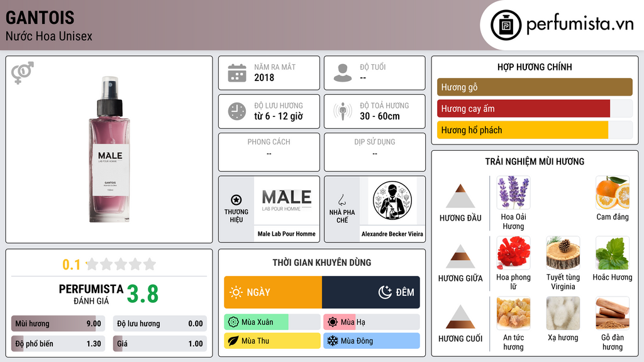This screenshot has width=644, height=362.
Task: Click the sillage person icon for Độ toả hương
Action: pos(343,111)
